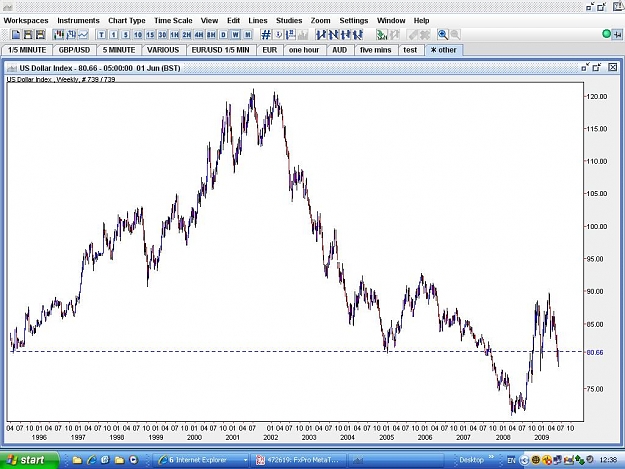Click the second blue line-drawing tool icon

coord(333,35)
